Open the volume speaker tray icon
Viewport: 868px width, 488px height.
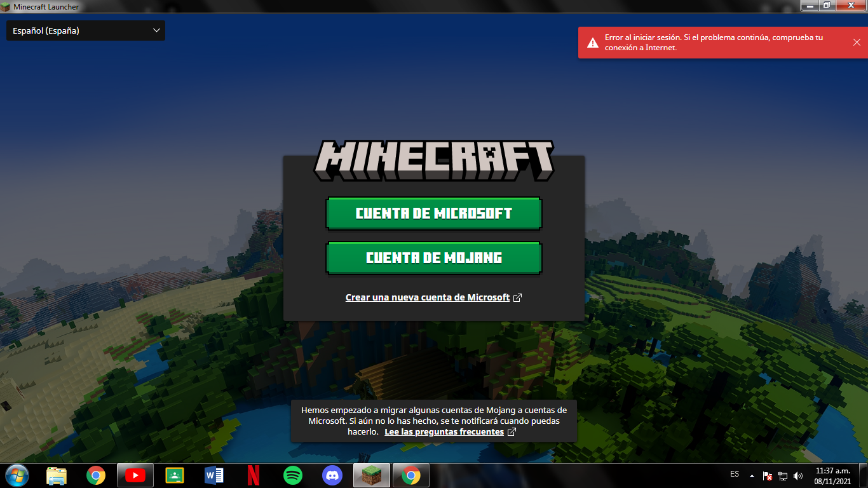(798, 475)
